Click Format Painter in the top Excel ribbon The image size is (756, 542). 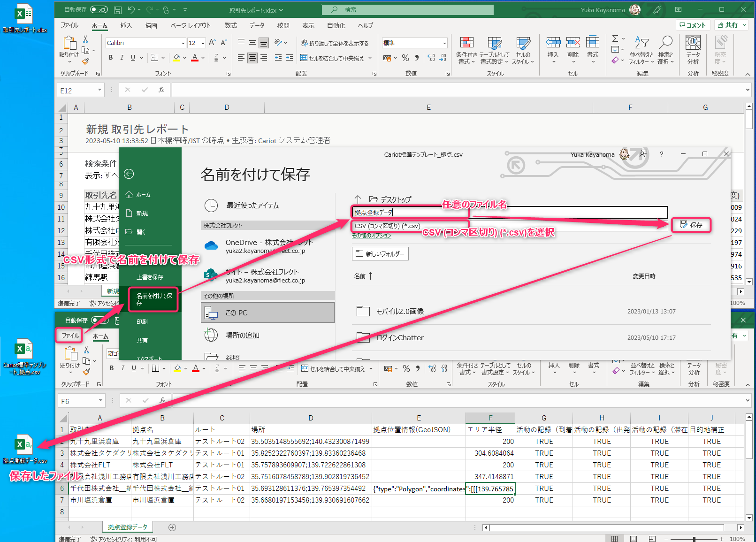click(85, 61)
